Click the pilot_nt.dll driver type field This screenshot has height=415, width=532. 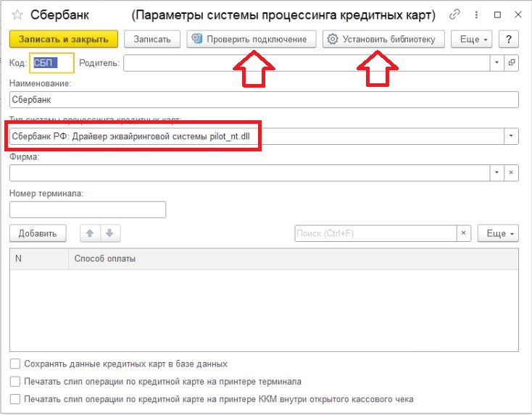coord(257,136)
